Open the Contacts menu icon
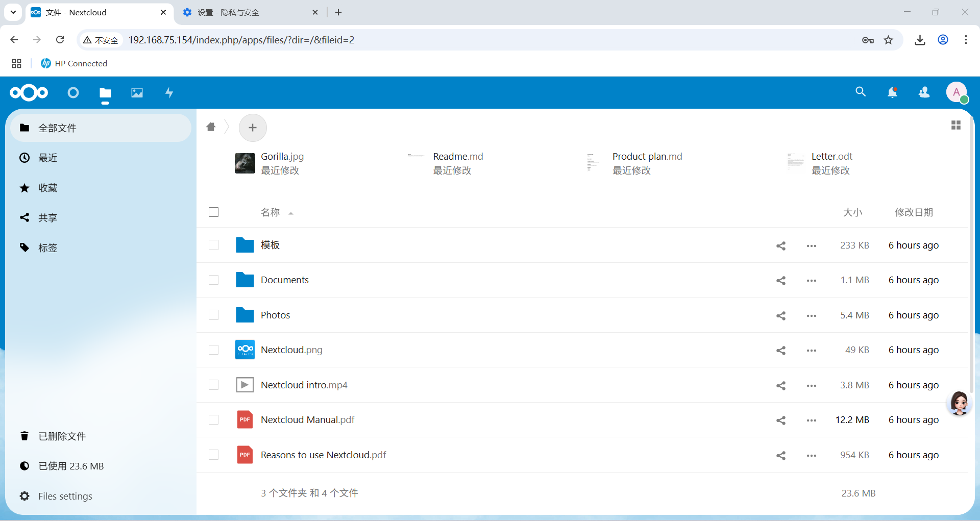The width and height of the screenshot is (980, 521). (x=924, y=92)
